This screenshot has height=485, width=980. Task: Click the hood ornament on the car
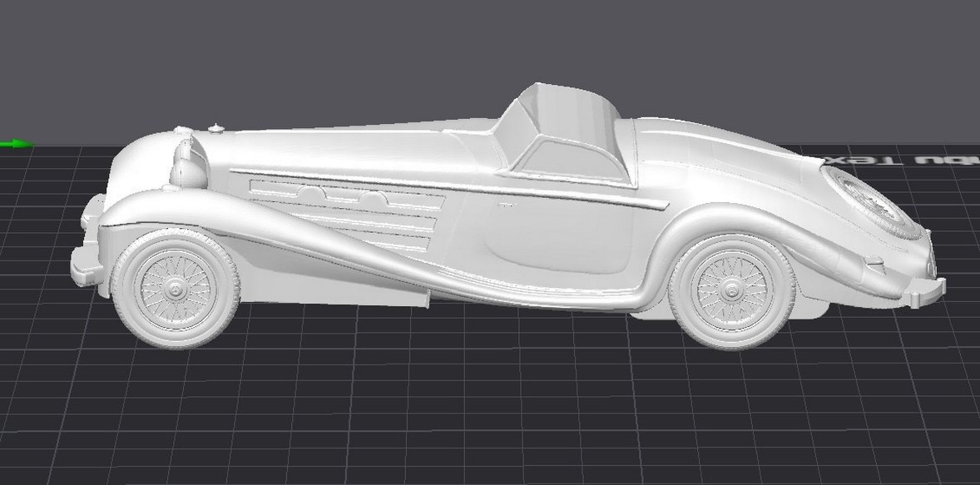click(215, 129)
